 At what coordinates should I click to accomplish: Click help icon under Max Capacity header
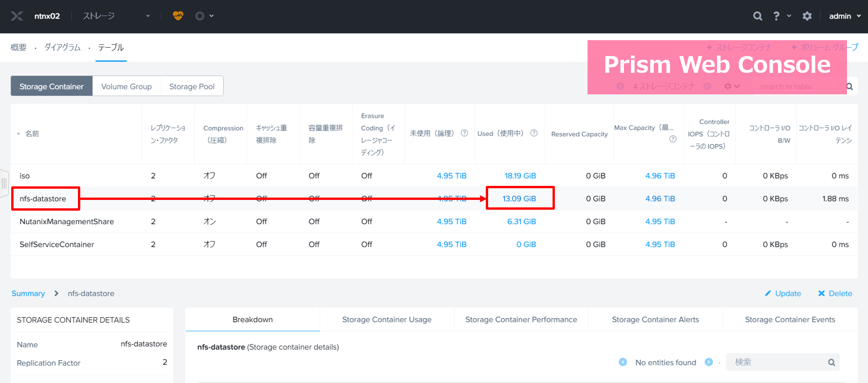pyautogui.click(x=672, y=139)
